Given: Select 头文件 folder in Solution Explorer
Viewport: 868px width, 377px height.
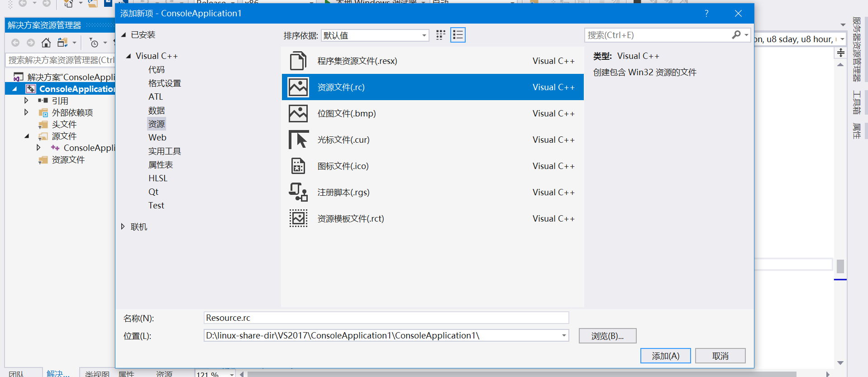Looking at the screenshot, I should tap(64, 124).
